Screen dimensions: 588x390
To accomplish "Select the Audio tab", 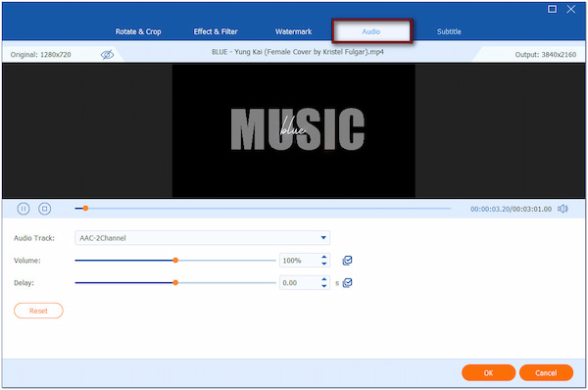I will tap(371, 31).
